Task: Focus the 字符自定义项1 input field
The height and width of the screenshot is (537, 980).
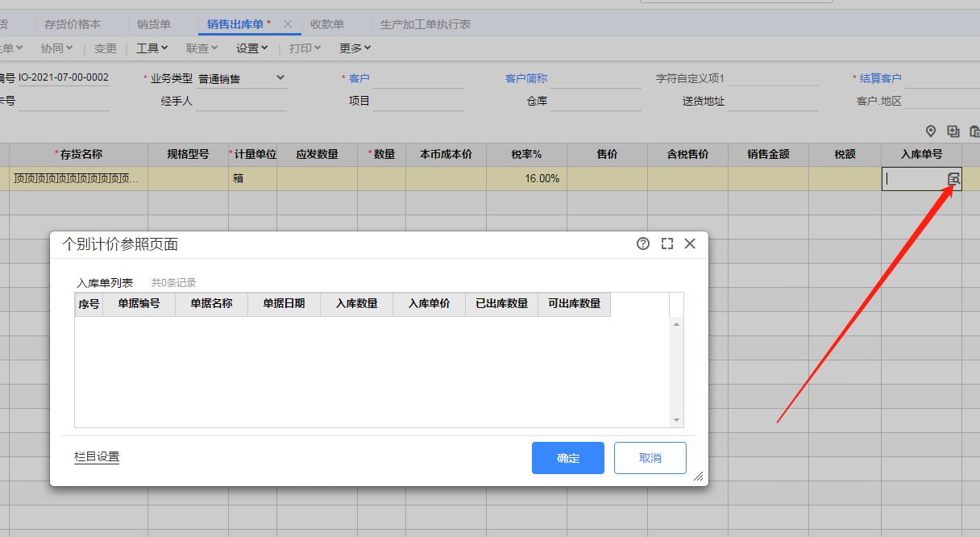Action: click(773, 79)
